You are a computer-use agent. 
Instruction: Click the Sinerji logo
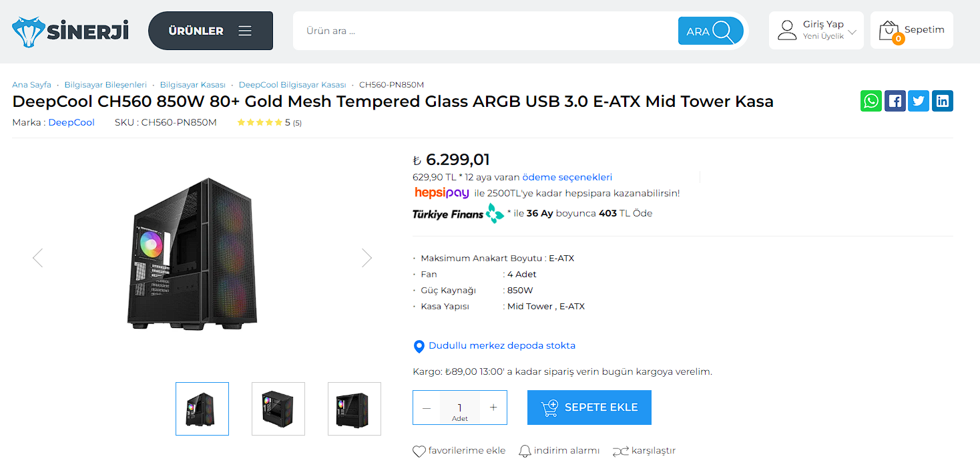pyautogui.click(x=70, y=31)
